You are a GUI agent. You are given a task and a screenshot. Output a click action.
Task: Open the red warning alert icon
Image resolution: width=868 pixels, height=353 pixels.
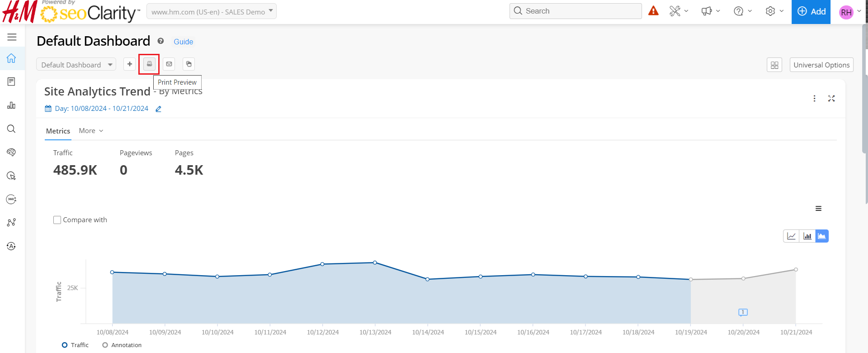pos(653,11)
